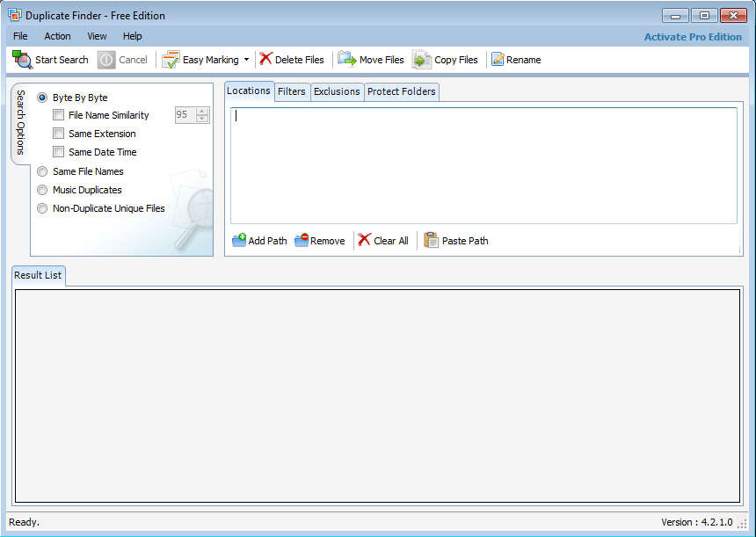Enable the File Name Similarity checkbox
Image resolution: width=756 pixels, height=537 pixels.
click(58, 115)
